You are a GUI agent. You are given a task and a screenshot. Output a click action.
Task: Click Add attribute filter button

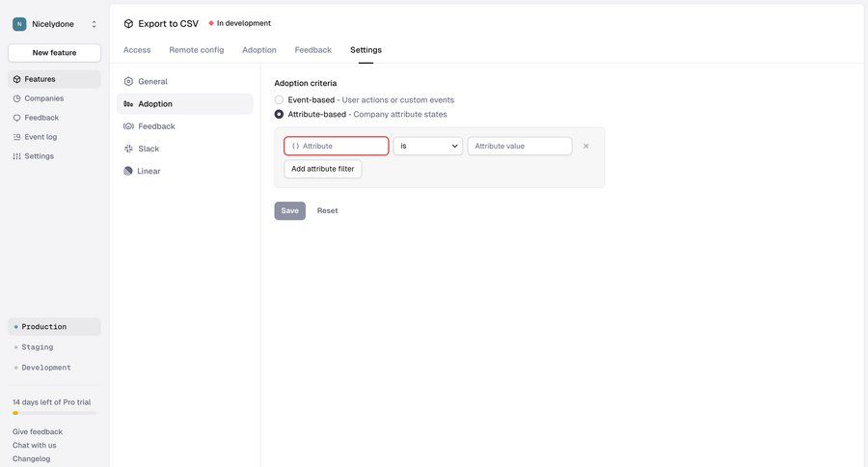(323, 169)
